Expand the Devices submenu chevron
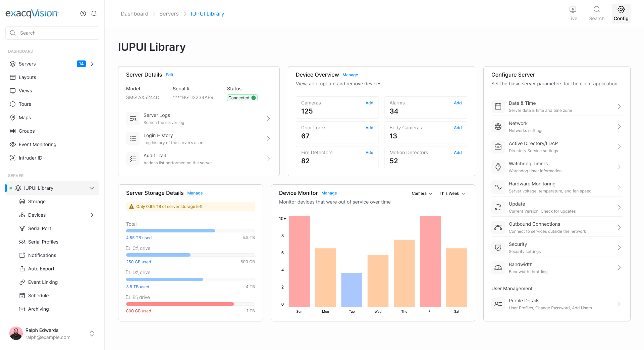This screenshot has width=644, height=350. click(92, 215)
